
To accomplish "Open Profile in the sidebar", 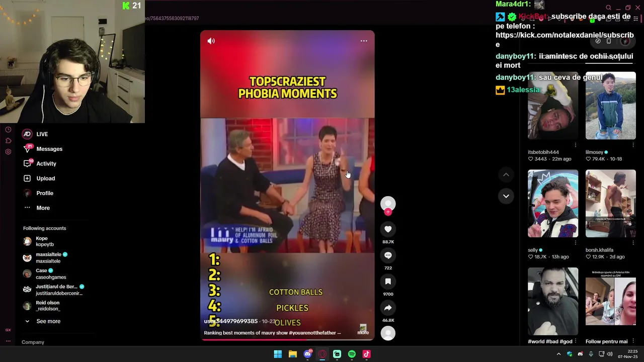I will [x=38, y=193].
